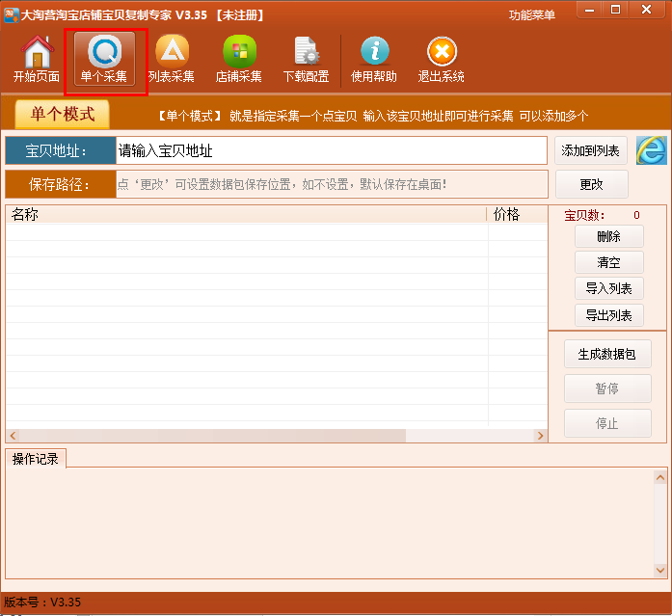Click the 删除 button
672x616 pixels.
608,236
